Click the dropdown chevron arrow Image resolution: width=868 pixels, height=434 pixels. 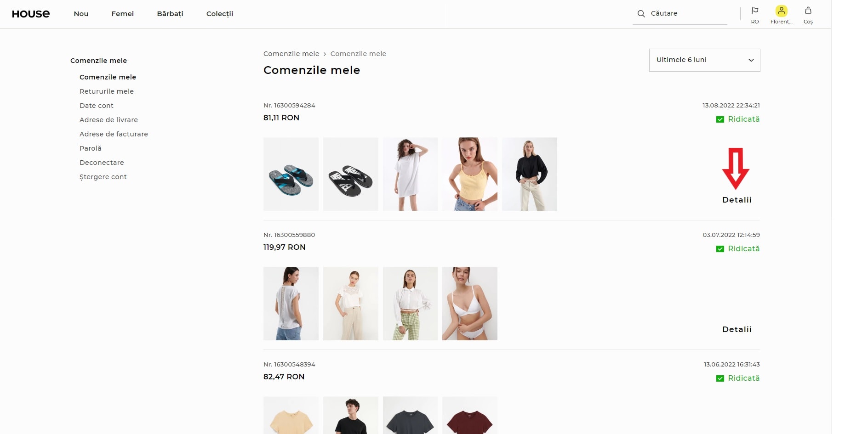tap(751, 60)
